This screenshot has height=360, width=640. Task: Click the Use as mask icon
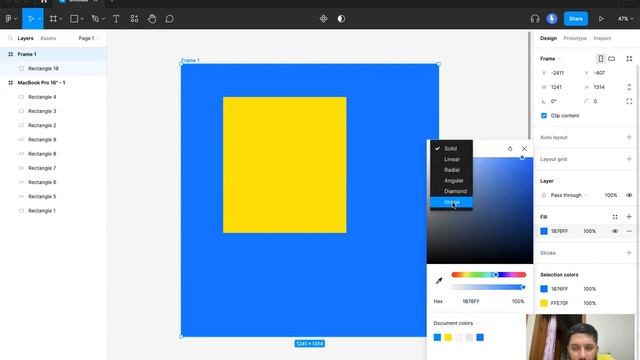coord(341,19)
